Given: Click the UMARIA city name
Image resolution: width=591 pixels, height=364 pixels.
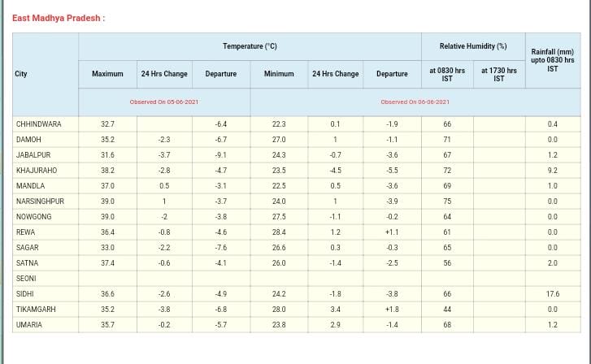Looking at the screenshot, I should pyautogui.click(x=29, y=325).
